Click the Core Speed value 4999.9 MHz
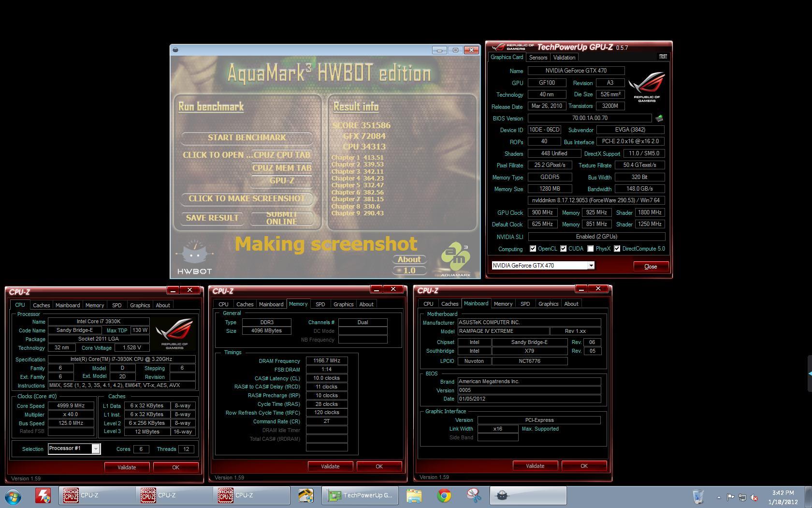The height and width of the screenshot is (508, 812). (x=71, y=406)
